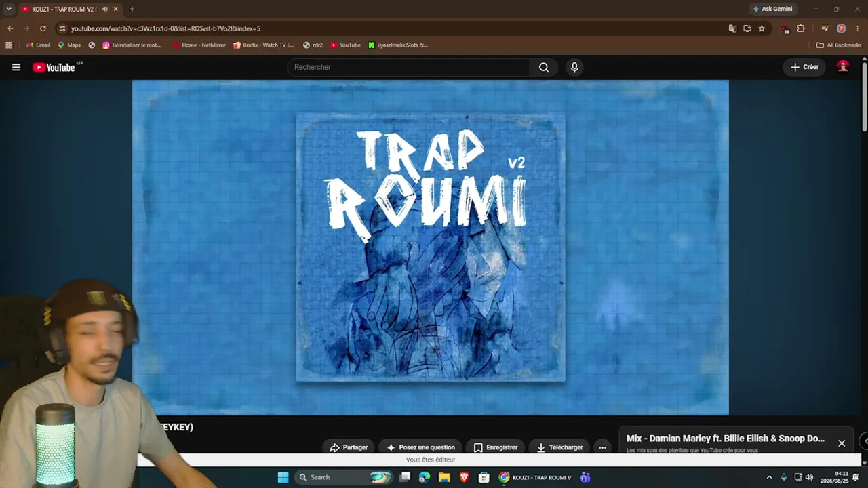The image size is (868, 488).
Task: Click install/cast screen icon in address bar
Action: pos(747,28)
